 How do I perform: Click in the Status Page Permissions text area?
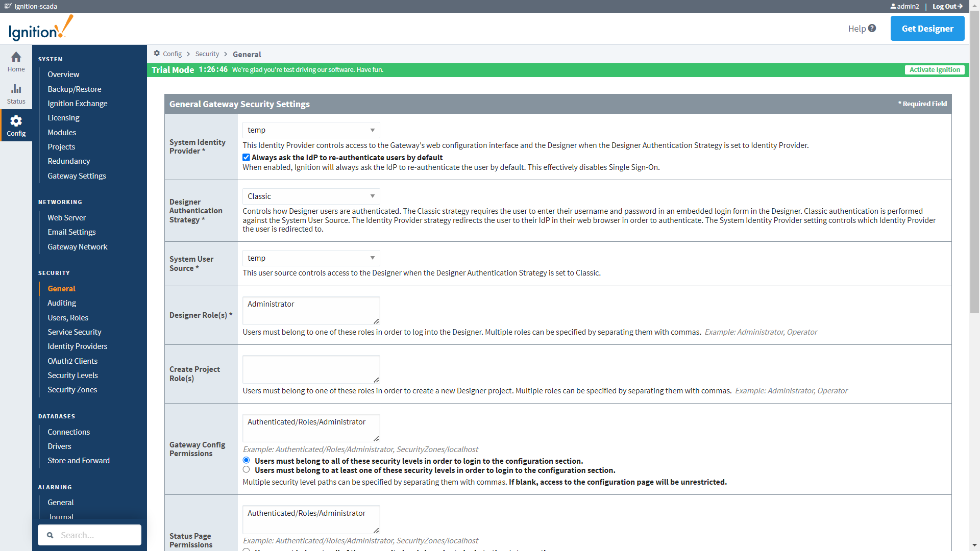[311, 519]
